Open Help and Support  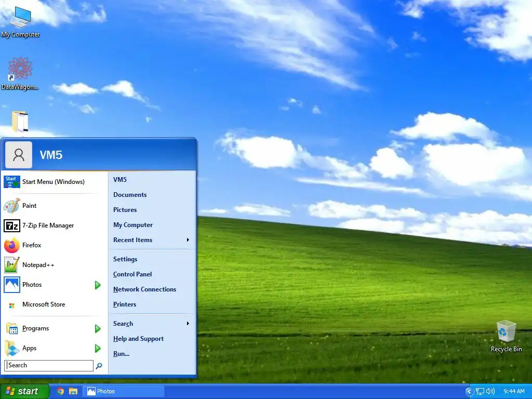tap(138, 339)
